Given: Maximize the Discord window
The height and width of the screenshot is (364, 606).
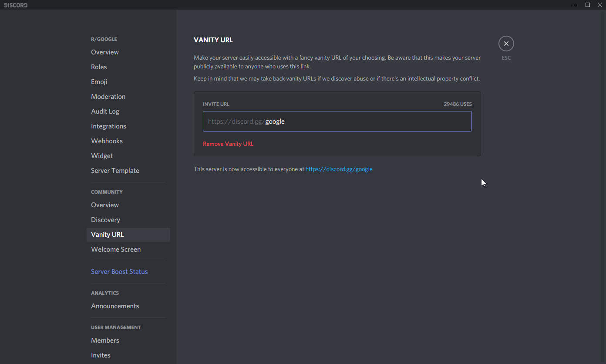Looking at the screenshot, I should [x=587, y=5].
